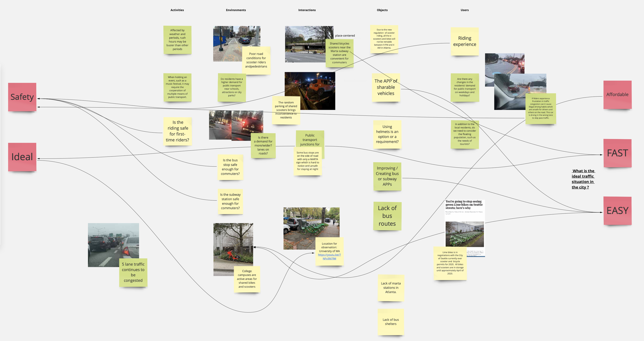The height and width of the screenshot is (341, 644).
Task: Click the 'Lack of bus shelters' note
Action: [391, 322]
